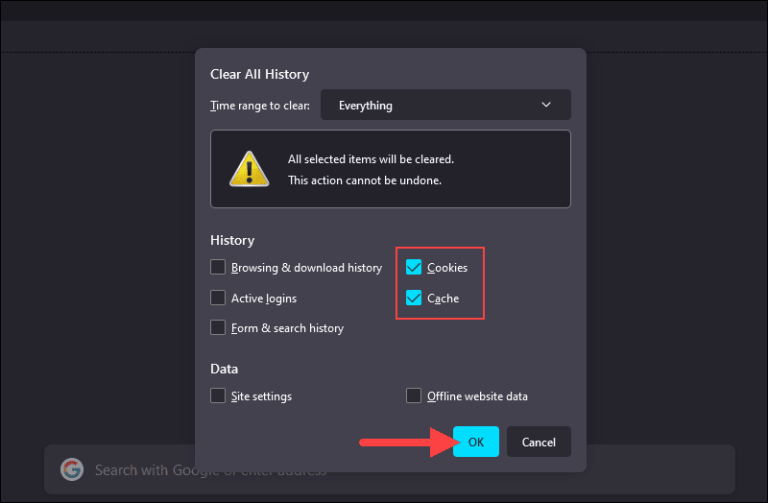Focus the Search with Google address field
Screen dimensions: 768x503
[x=389, y=469]
